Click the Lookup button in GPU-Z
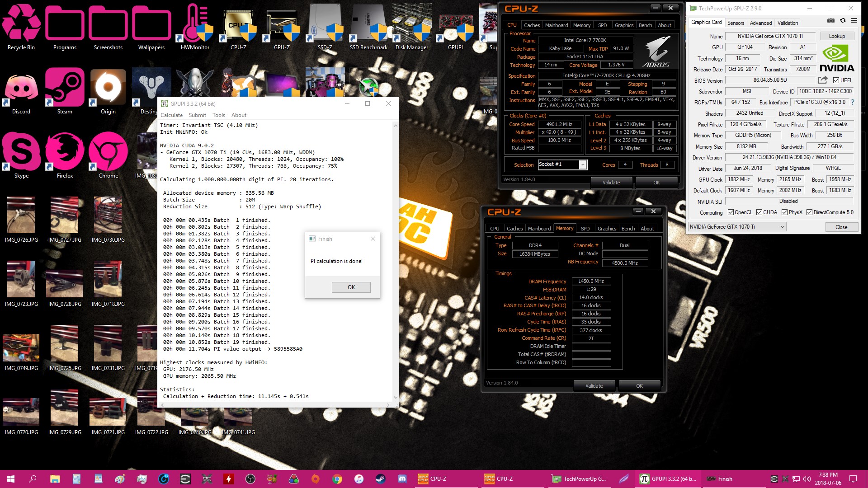This screenshot has height=488, width=868. pyautogui.click(x=837, y=36)
